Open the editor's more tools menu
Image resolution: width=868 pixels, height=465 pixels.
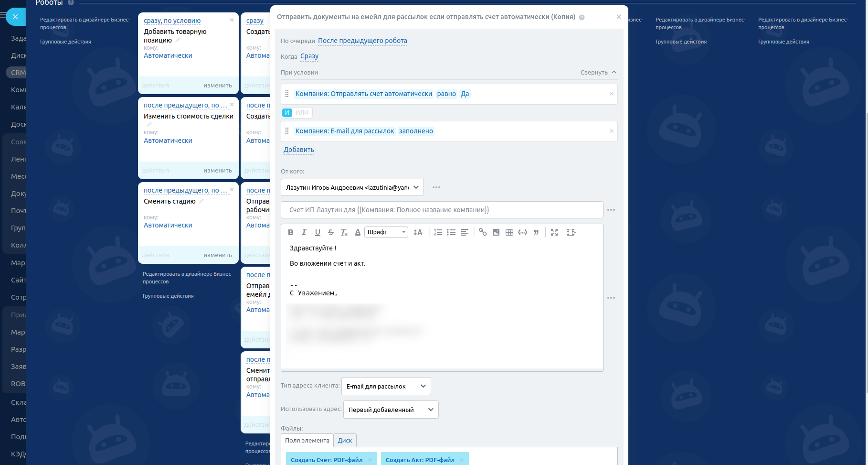tap(571, 232)
